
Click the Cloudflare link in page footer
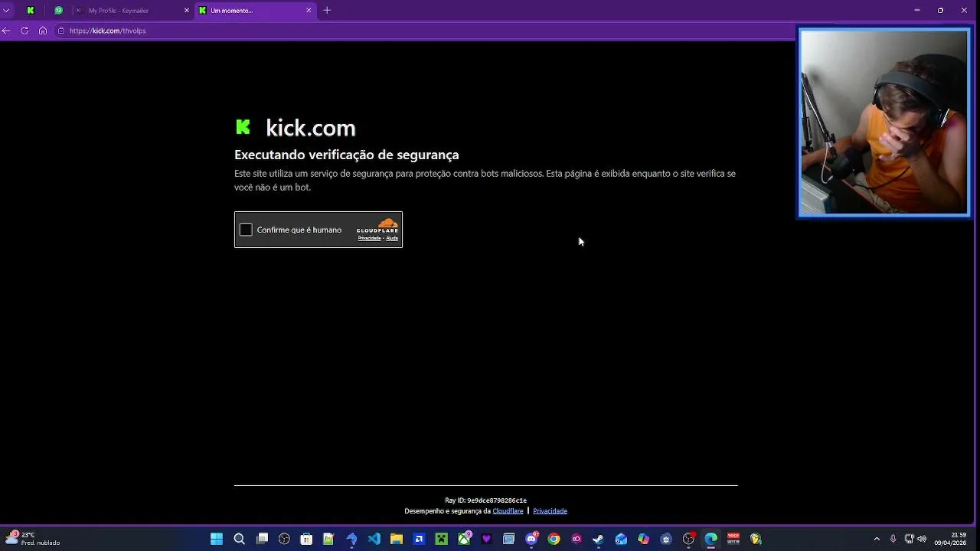click(x=508, y=511)
